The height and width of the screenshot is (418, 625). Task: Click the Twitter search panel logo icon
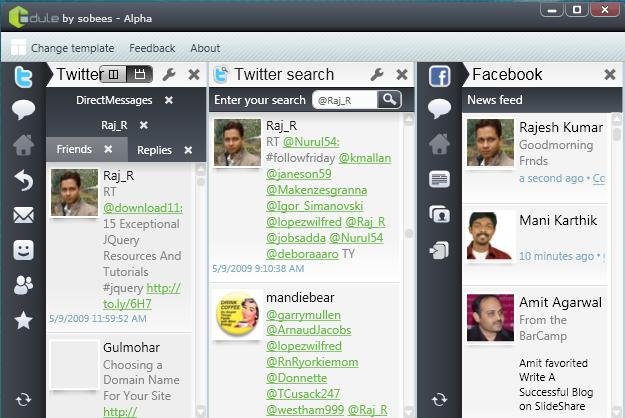[220, 75]
